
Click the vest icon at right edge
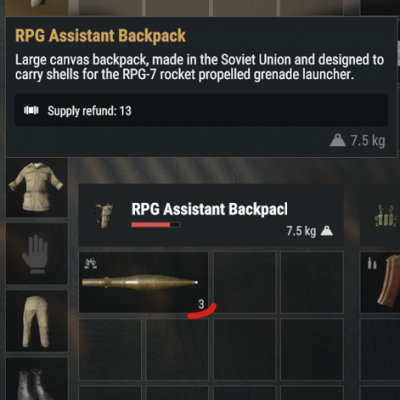click(386, 216)
